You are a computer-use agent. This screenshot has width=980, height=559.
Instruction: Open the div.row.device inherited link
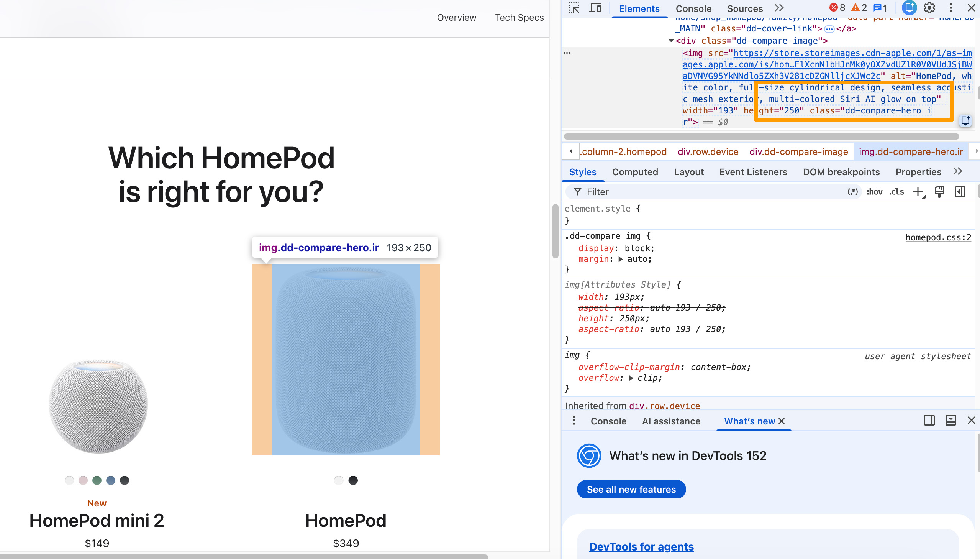[x=664, y=406]
